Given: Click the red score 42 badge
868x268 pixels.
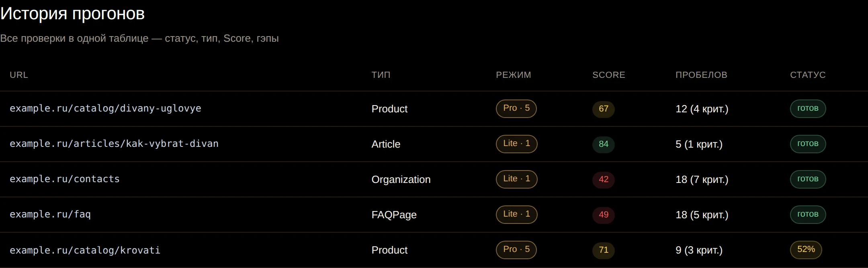Looking at the screenshot, I should (604, 179).
